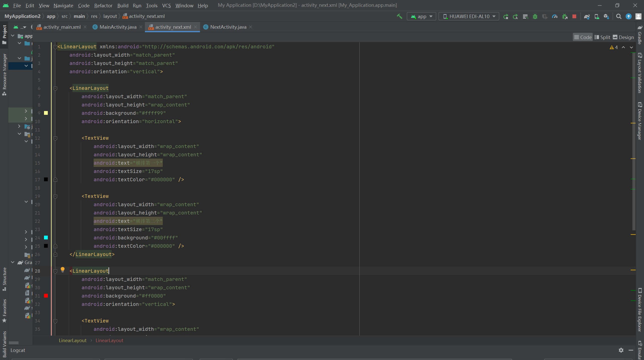Open Logcat panel settings gear

pyautogui.click(x=621, y=350)
